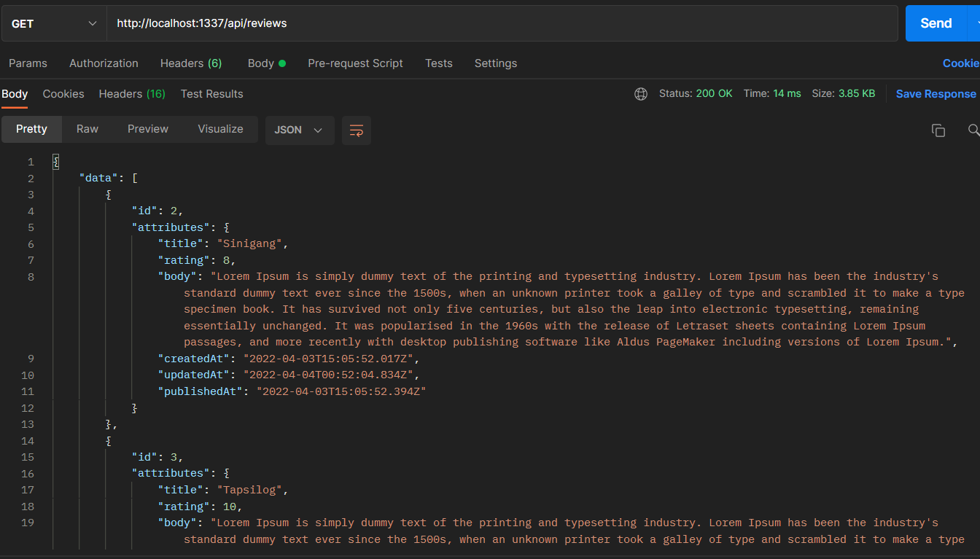Click the "data" key on line 2

tap(98, 178)
